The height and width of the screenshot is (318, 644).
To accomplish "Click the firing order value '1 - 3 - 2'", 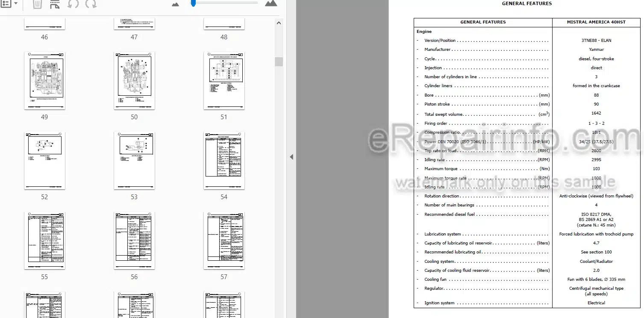I will click(x=596, y=124).
